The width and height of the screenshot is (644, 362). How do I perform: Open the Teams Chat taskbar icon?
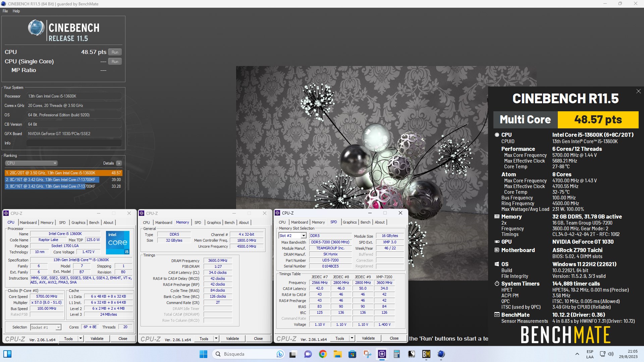click(308, 354)
